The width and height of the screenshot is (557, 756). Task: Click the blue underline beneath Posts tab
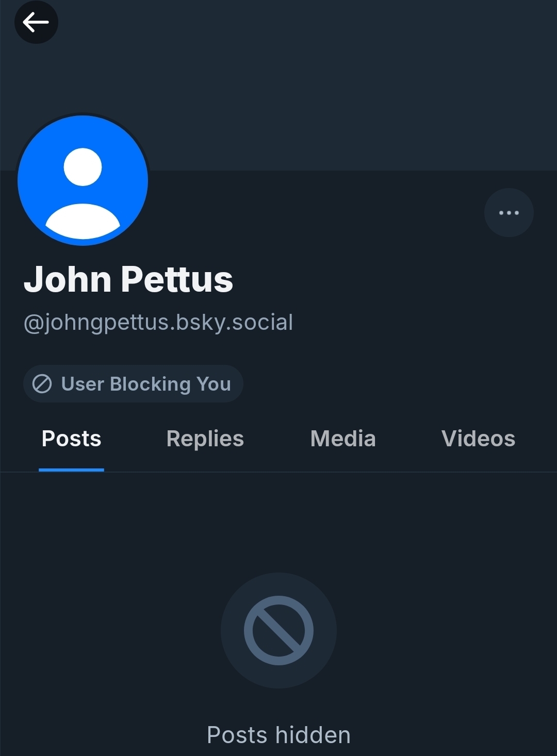click(71, 470)
